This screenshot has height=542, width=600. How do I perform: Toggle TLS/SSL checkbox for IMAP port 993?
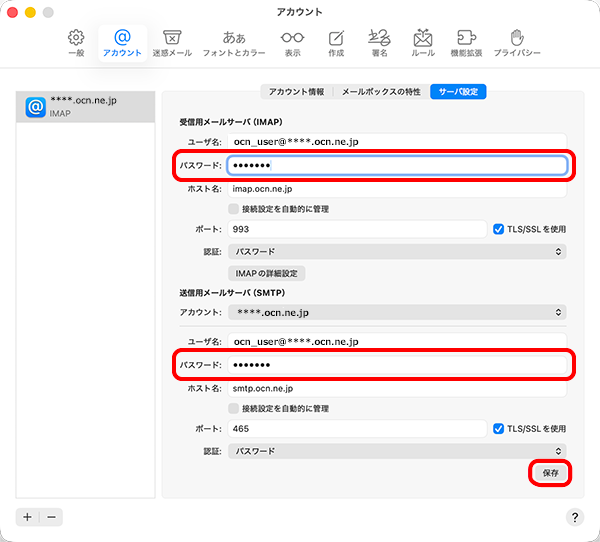(500, 229)
